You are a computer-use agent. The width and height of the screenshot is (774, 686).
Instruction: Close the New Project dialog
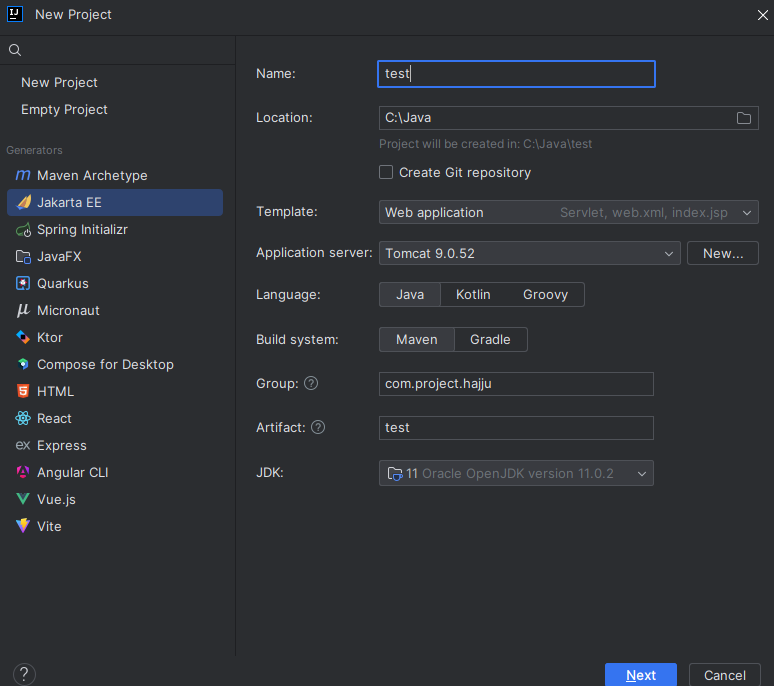[763, 15]
